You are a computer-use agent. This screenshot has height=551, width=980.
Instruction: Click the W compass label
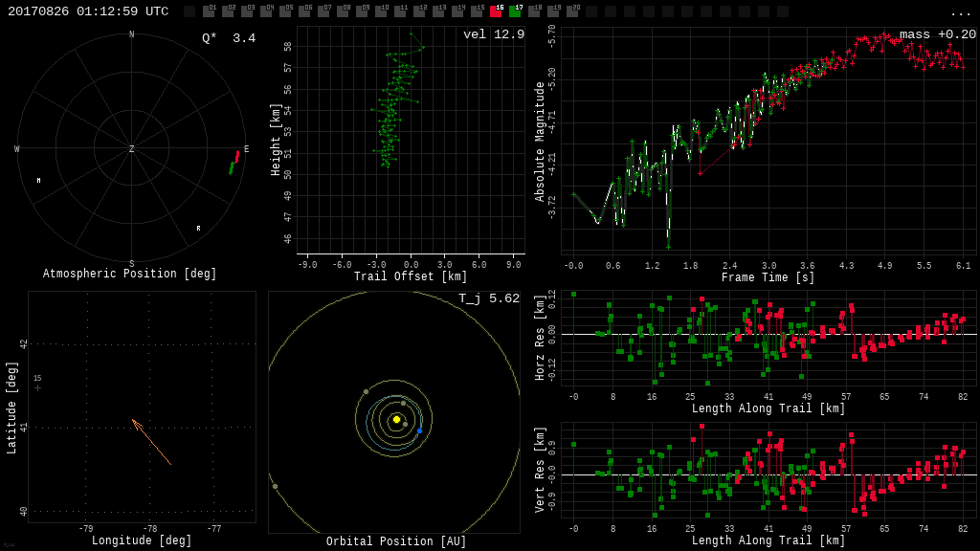[x=17, y=148]
